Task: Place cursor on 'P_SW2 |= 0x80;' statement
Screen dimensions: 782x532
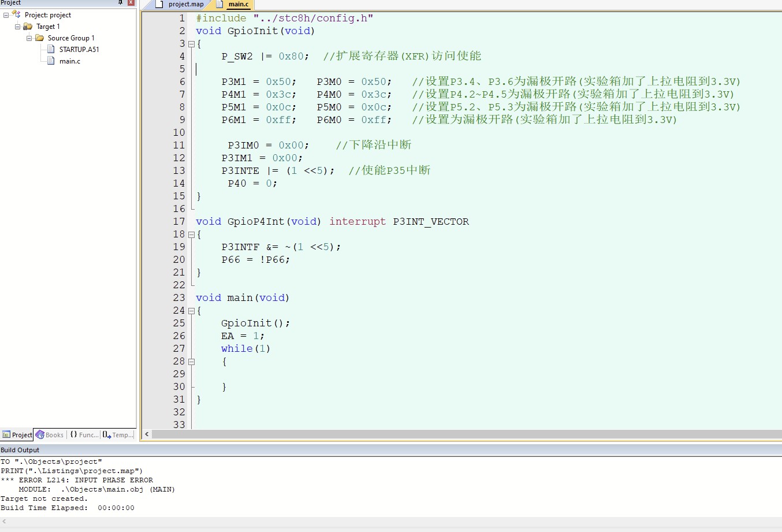Action: point(265,57)
